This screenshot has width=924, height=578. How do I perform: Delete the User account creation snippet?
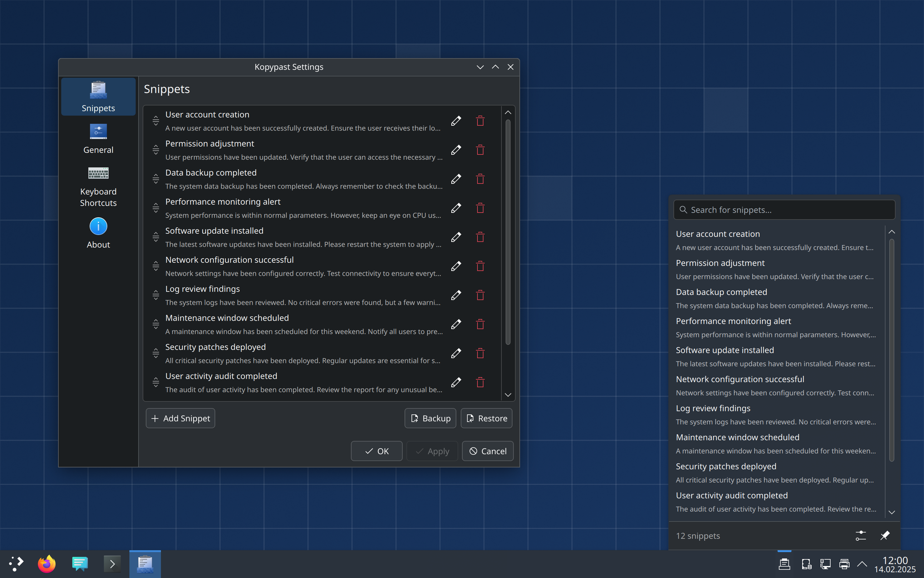coord(480,121)
